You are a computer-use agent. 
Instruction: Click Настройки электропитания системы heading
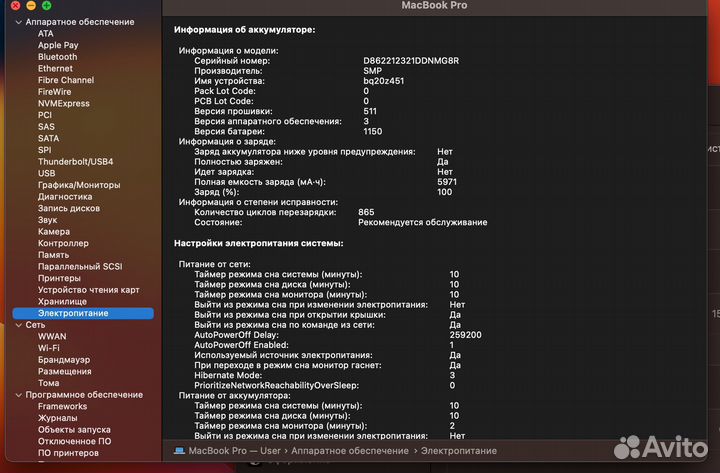coord(259,243)
